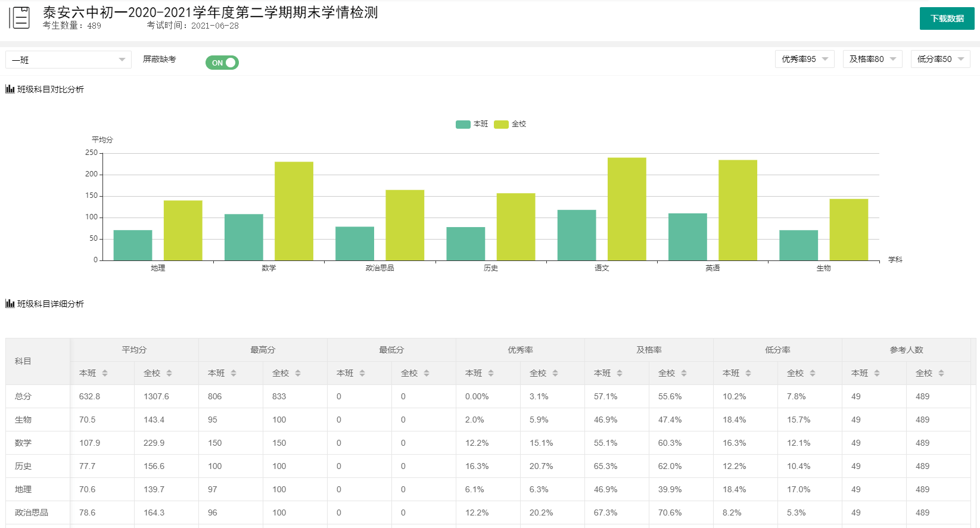Sort 优秀率 全校 column
Screen dimensions: 980x528
555,373
